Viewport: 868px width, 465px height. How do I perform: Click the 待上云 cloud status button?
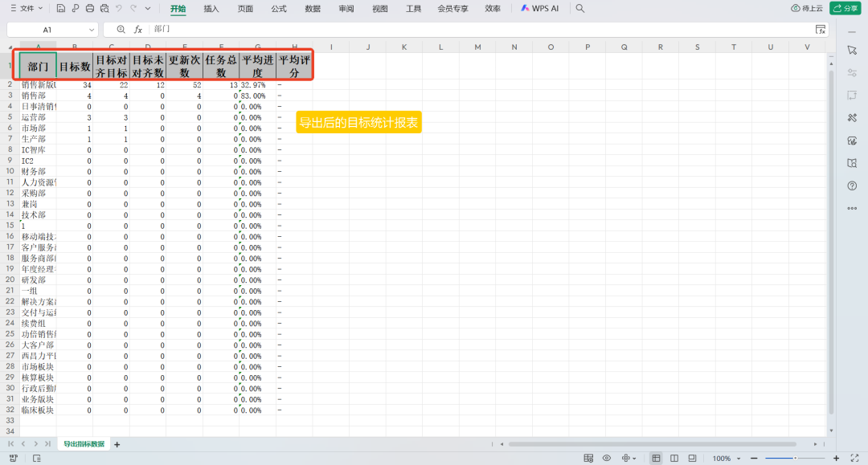[807, 8]
